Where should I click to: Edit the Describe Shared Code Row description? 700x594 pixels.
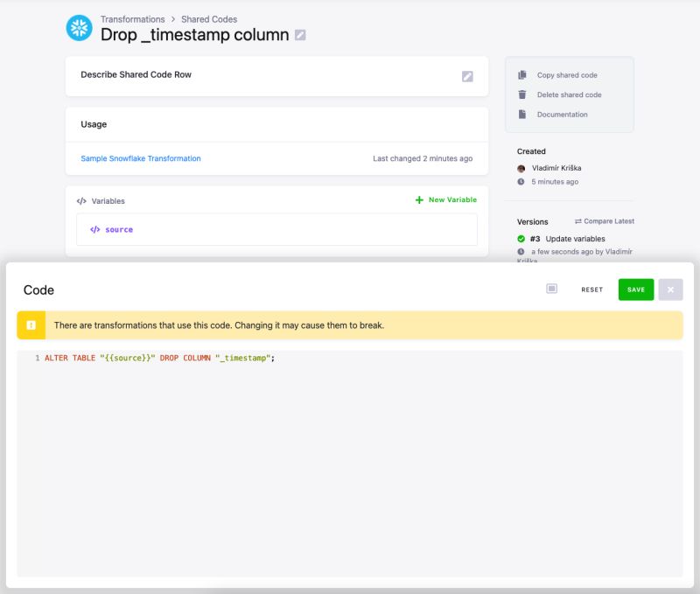[x=467, y=76]
